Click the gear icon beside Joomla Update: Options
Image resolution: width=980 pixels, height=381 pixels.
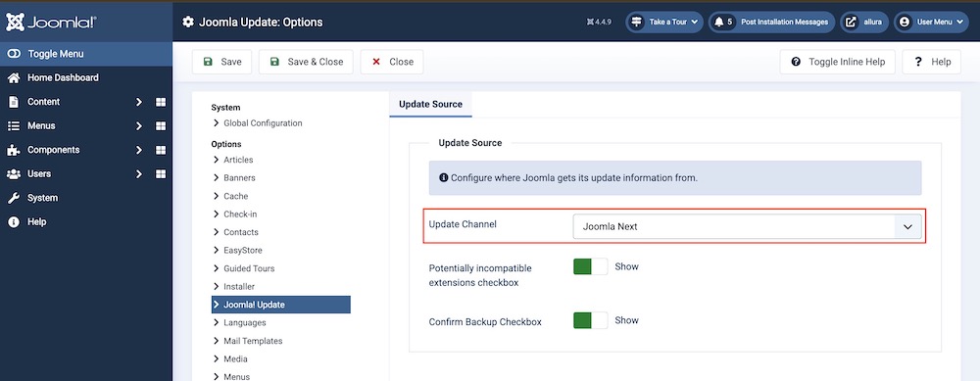188,22
